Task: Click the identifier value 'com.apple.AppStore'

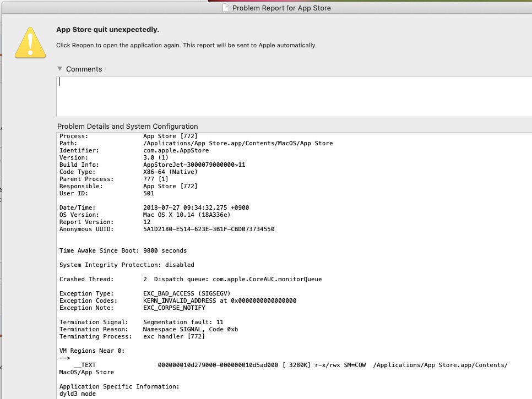Action: coord(176,150)
